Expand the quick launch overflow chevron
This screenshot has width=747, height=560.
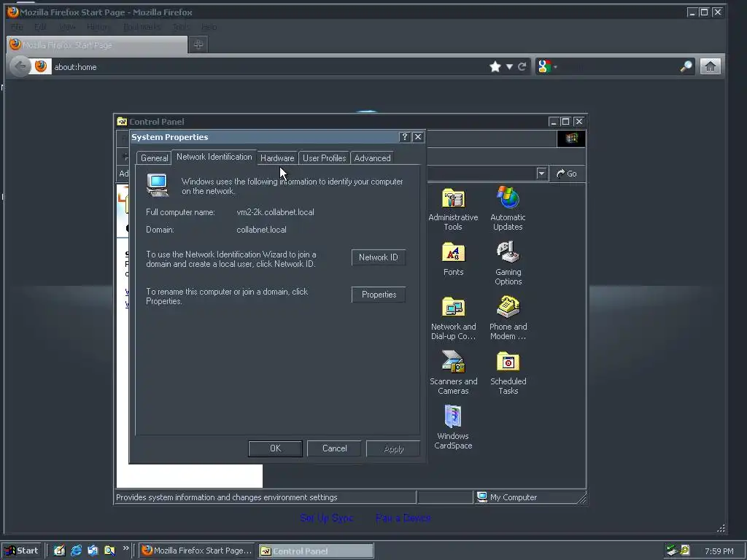(125, 548)
